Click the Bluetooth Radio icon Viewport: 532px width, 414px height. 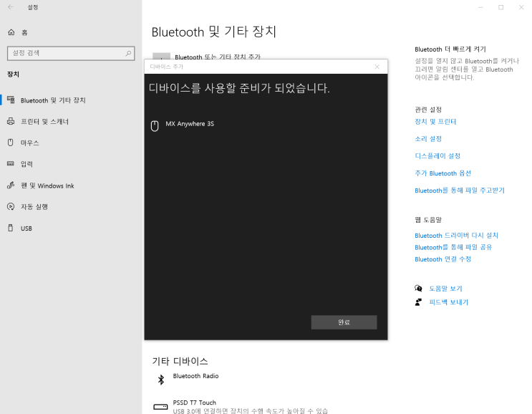coord(161,380)
